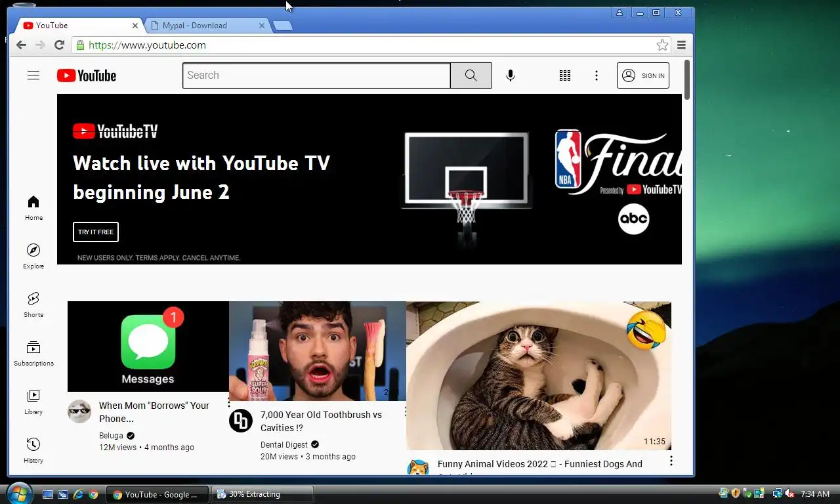Screen dimensions: 840x504
Task: Open YouTube settings three-dot menu
Action: (x=597, y=75)
